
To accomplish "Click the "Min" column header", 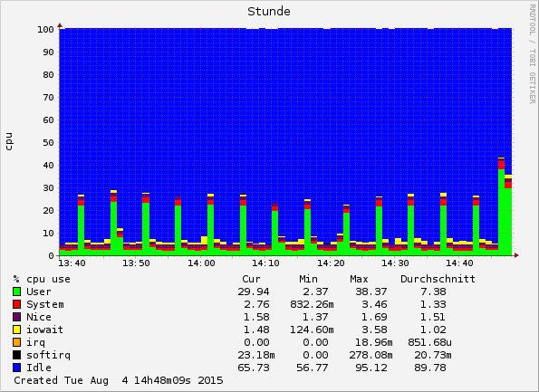I will pos(308,279).
